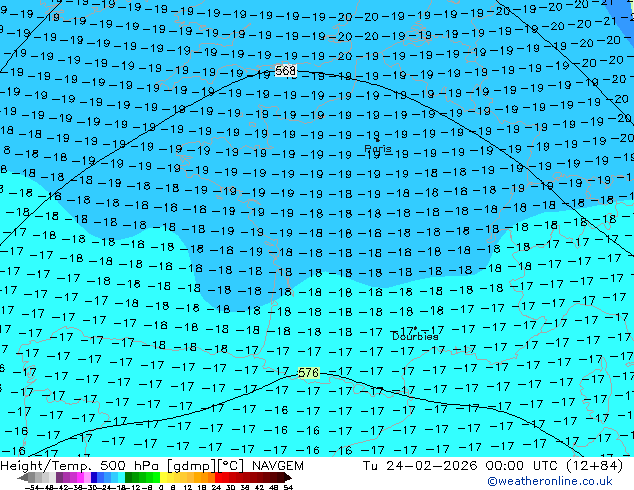
Task: Pick the cyan swatch on the color scale
Action: [x=122, y=477]
